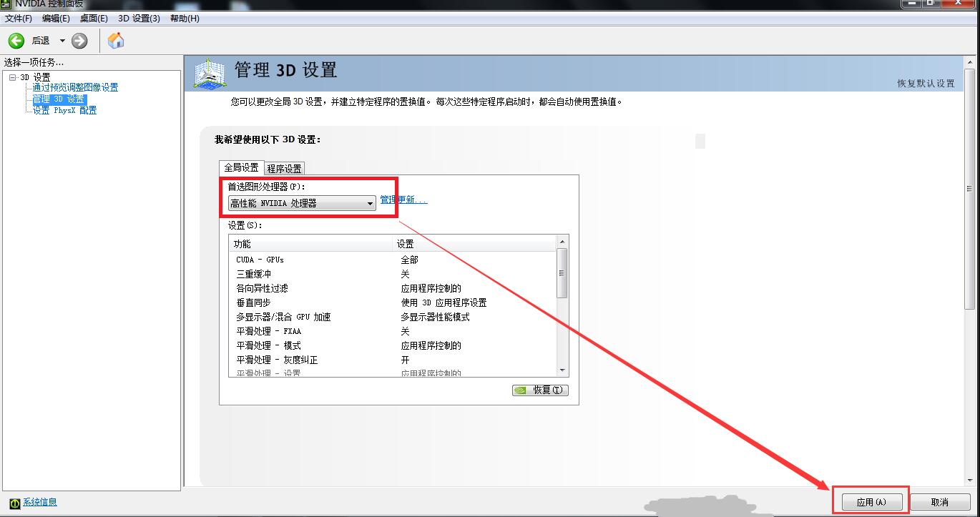Open the 帮助(H) menu
The height and width of the screenshot is (517, 980).
pos(185,19)
